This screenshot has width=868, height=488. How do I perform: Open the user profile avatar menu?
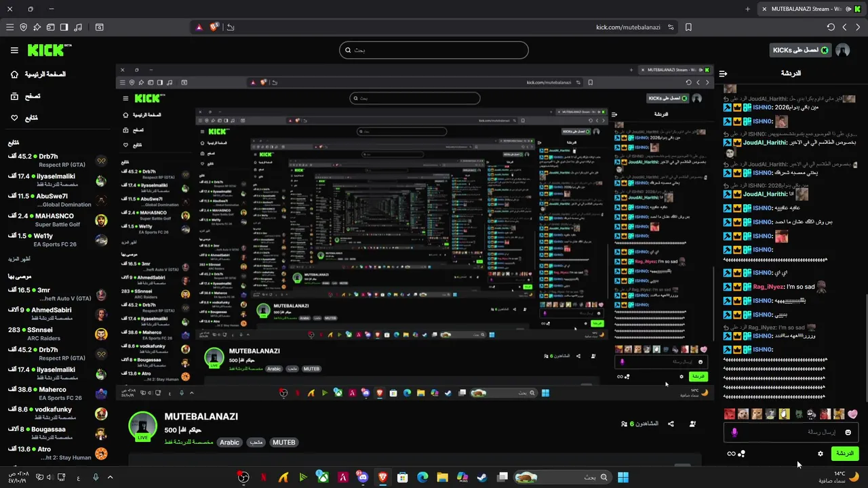pos(843,50)
